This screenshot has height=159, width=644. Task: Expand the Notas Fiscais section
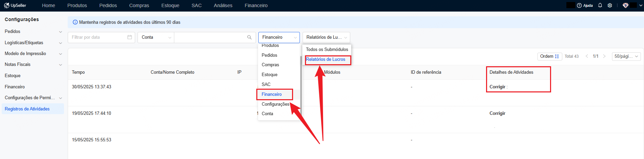coord(33,65)
